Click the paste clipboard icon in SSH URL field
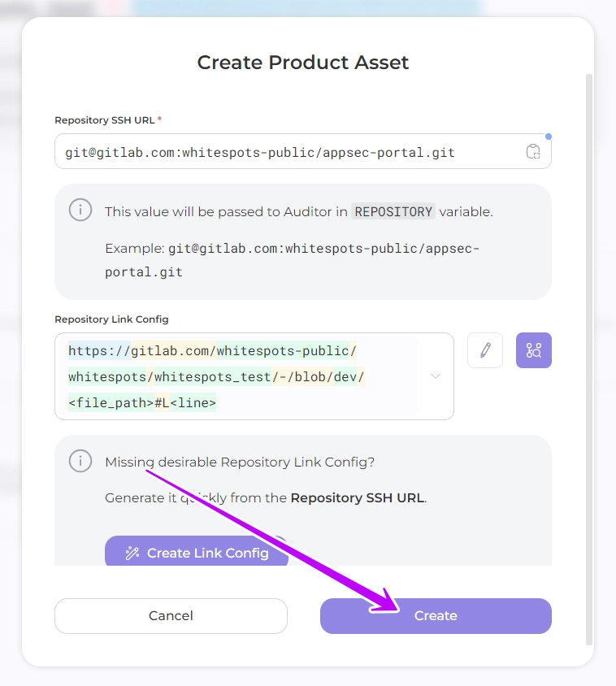Image resolution: width=616 pixels, height=686 pixels. pyautogui.click(x=533, y=152)
